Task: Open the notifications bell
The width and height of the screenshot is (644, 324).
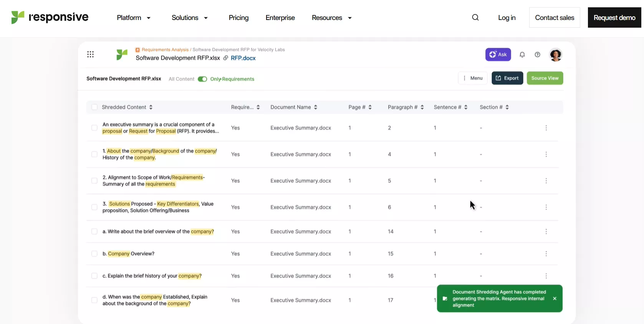Action: pyautogui.click(x=522, y=55)
